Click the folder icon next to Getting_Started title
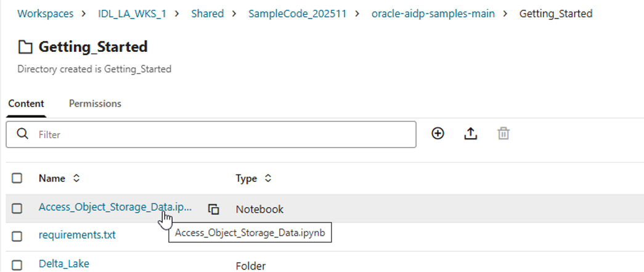 click(26, 47)
